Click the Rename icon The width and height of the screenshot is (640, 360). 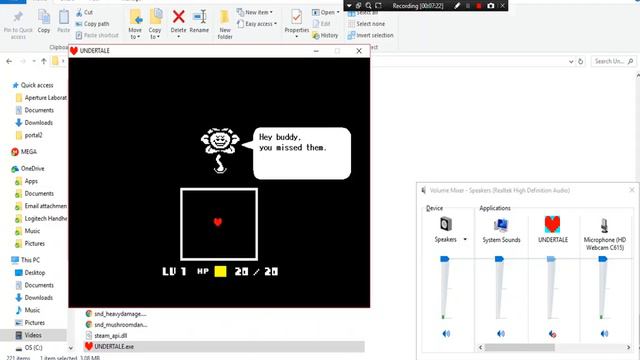coord(200,17)
